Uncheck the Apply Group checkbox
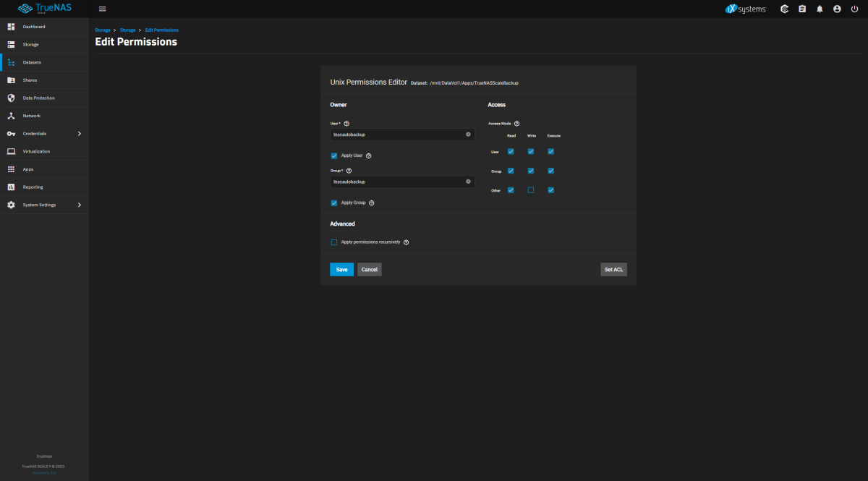 pos(334,203)
